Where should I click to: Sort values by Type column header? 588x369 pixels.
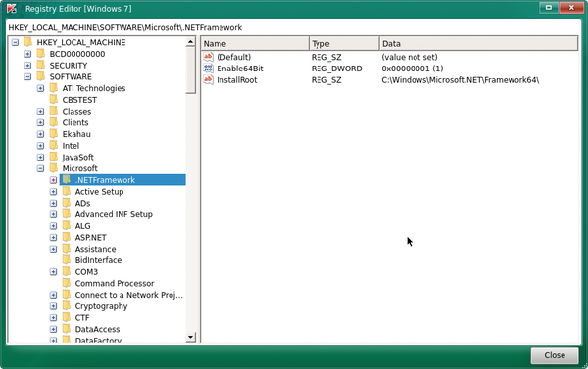point(344,43)
